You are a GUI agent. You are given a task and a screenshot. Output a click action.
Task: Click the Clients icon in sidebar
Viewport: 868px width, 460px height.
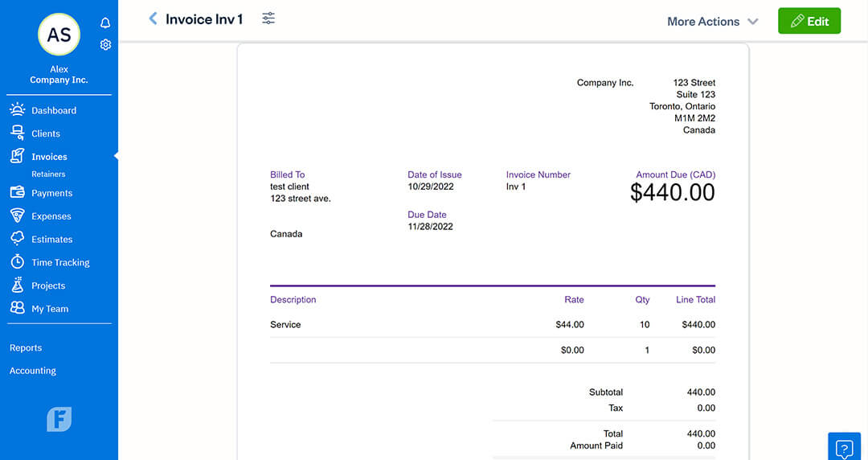click(17, 133)
